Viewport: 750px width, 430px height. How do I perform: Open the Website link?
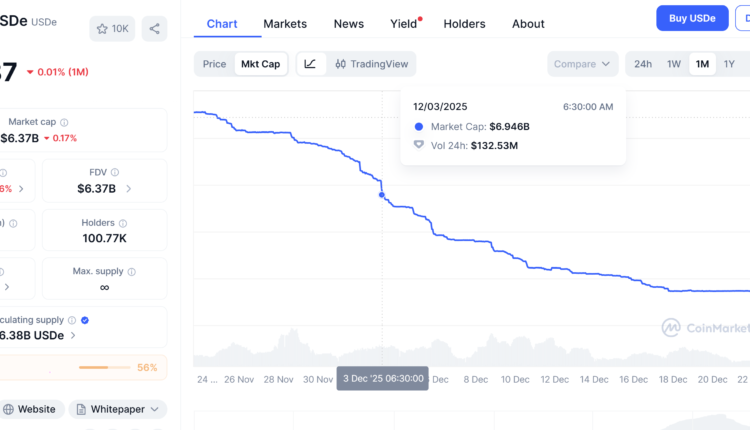30,409
